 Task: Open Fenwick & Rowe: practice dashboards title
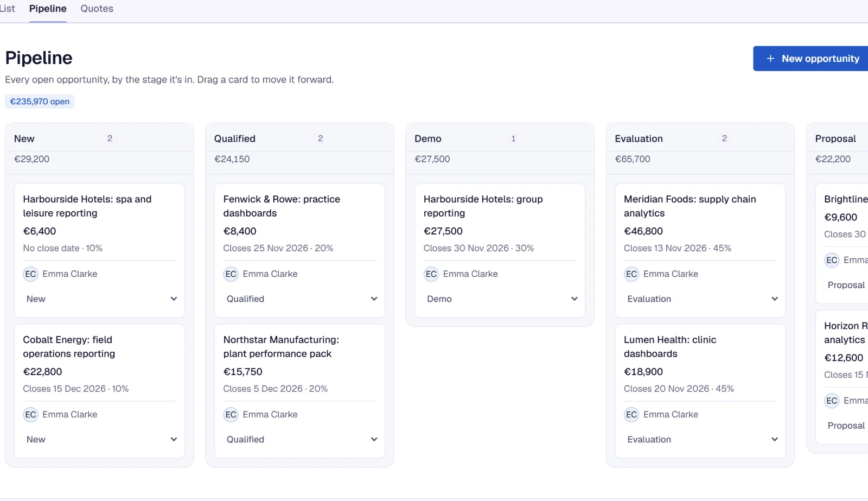tap(282, 206)
